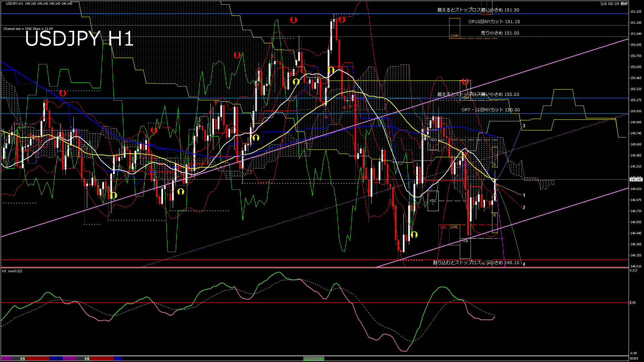Click 150.895 on the price axis
Viewport: 644px width, 362px height.
coord(636,45)
